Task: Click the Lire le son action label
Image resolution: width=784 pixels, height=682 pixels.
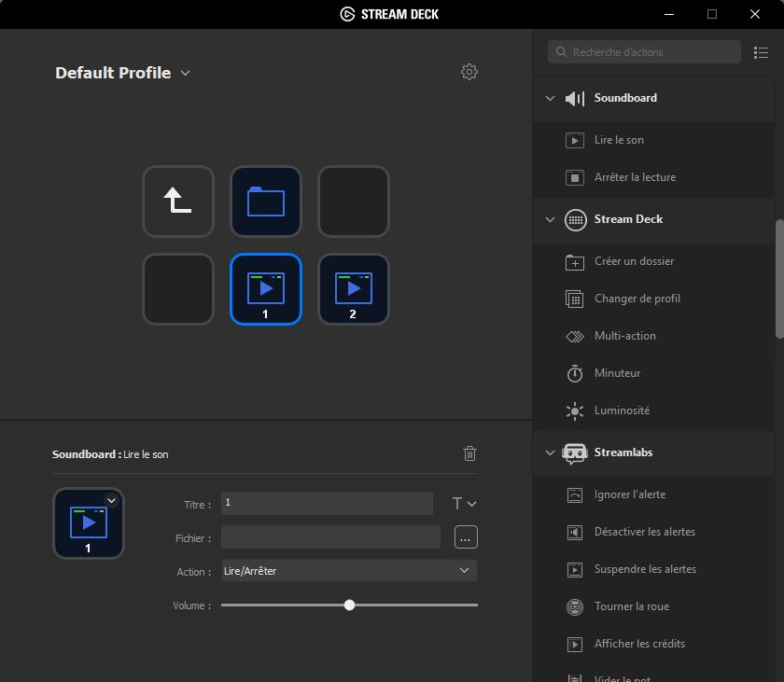Action: (x=619, y=140)
